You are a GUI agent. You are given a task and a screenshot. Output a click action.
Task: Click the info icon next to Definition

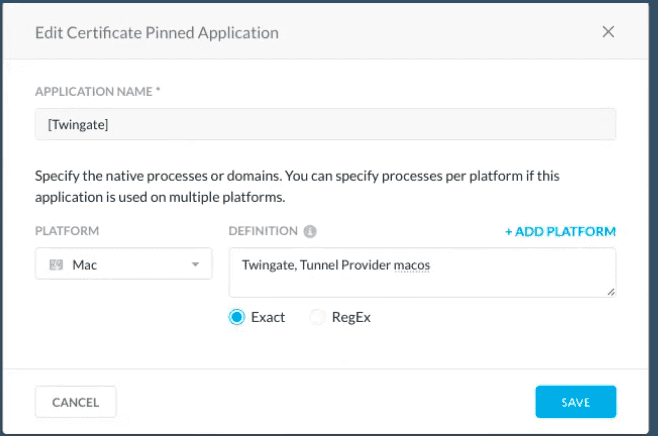pos(310,231)
